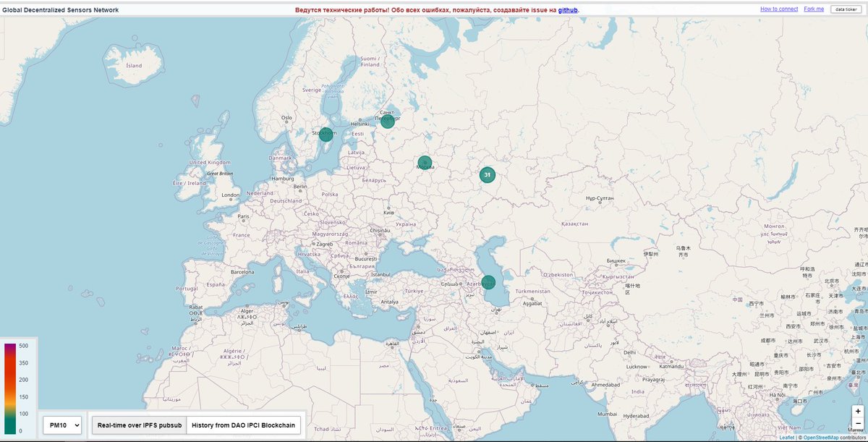
Task: Click the Hyderabad city label on map
Action: [x=637, y=417]
